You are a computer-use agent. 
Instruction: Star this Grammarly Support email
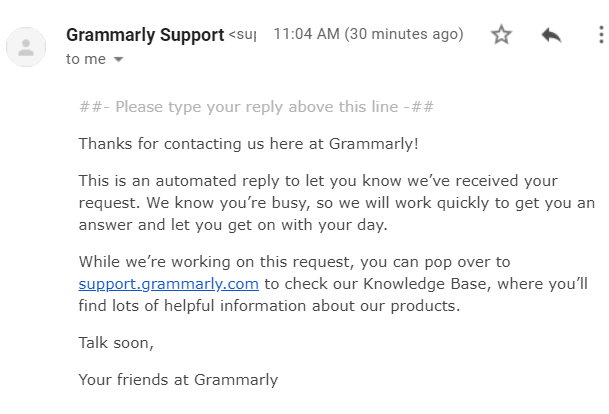coord(501,35)
